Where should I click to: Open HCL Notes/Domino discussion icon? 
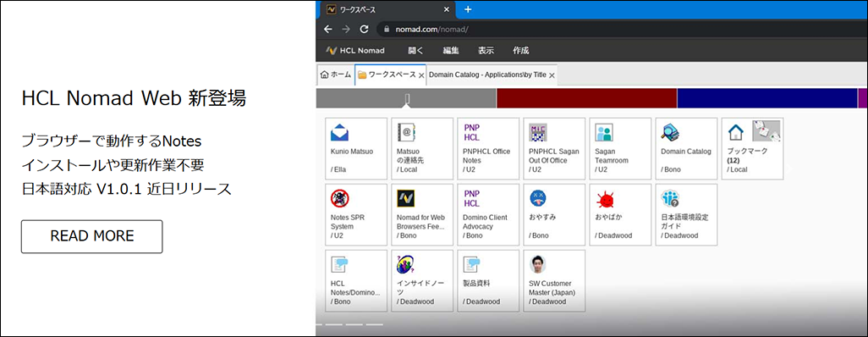tap(339, 264)
